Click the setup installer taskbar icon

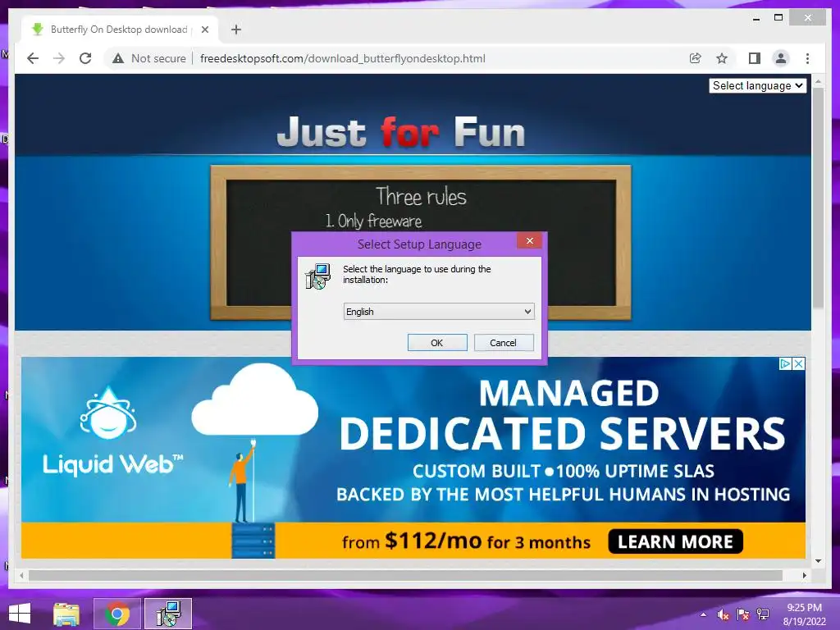[168, 614]
